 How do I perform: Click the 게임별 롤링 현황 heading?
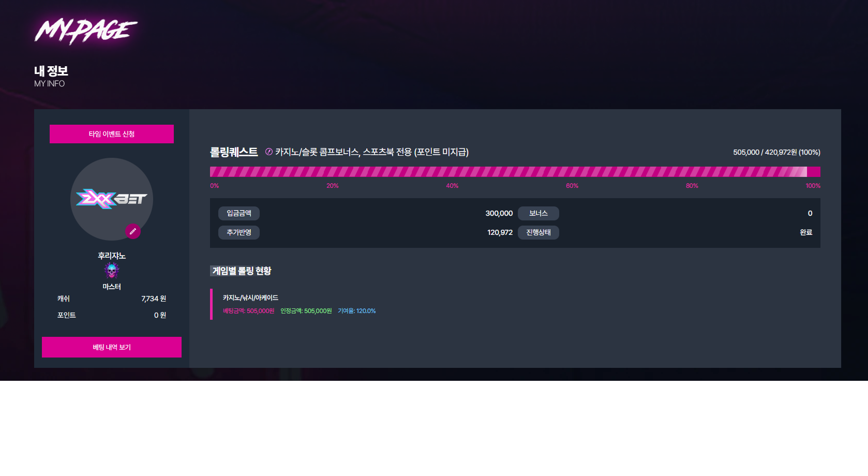click(x=241, y=271)
